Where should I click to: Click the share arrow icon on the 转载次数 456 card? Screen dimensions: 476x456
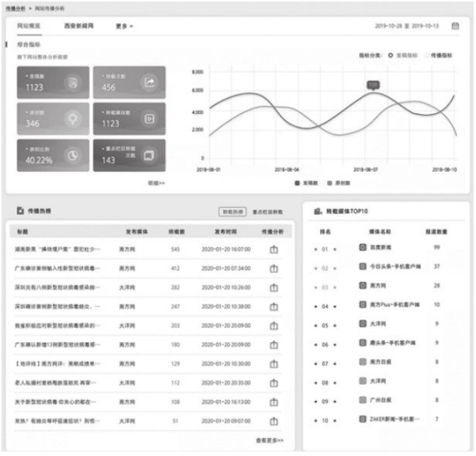click(149, 82)
